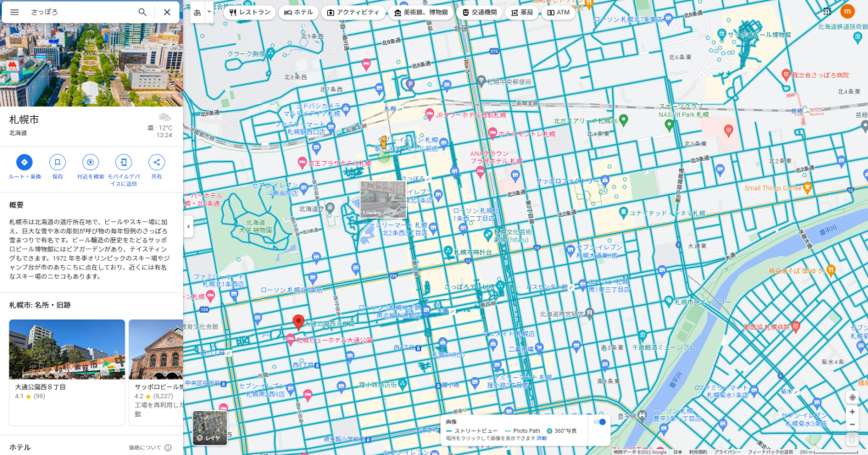Collapse the side panel arrow
Viewport: 868px width, 455px height.
click(x=188, y=227)
